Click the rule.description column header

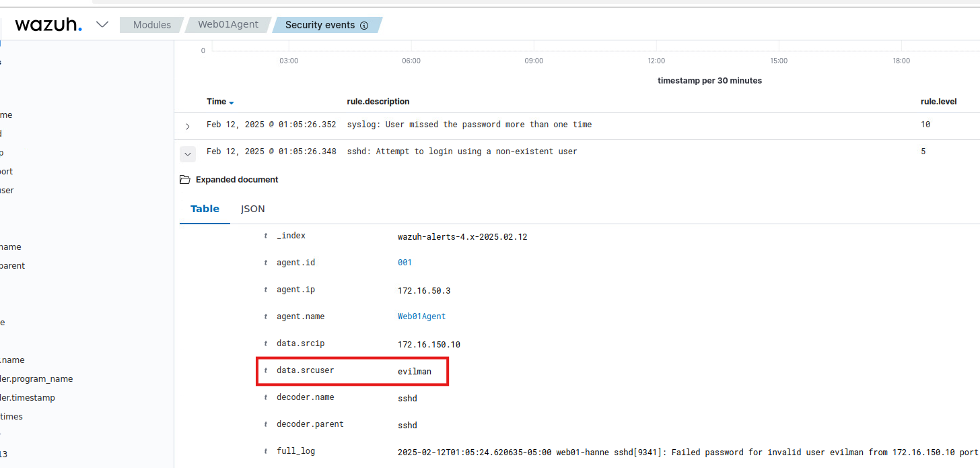378,102
